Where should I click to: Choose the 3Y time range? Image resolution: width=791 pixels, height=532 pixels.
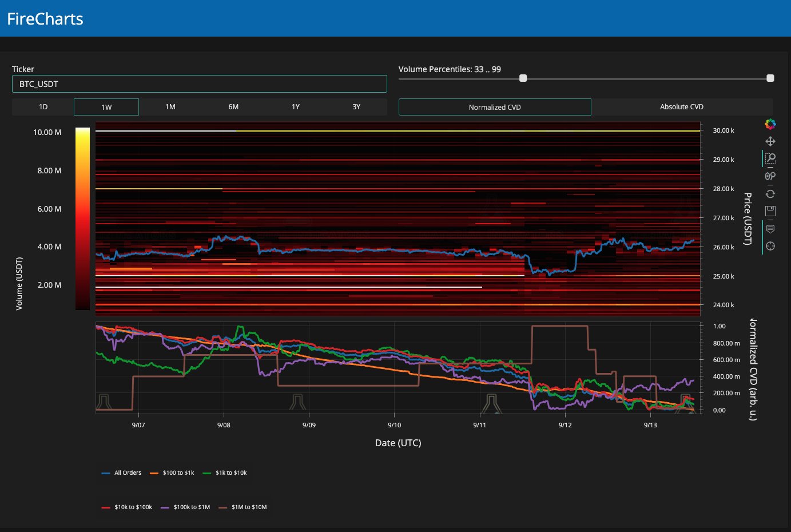click(356, 107)
